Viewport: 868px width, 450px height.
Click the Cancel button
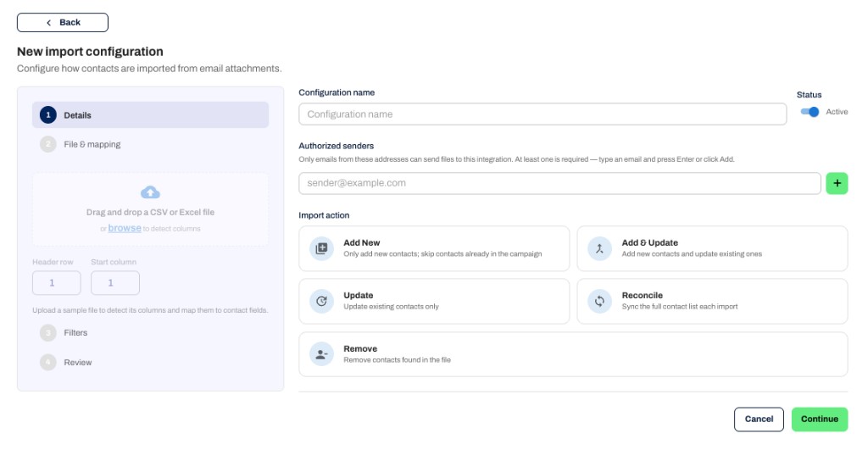[759, 419]
